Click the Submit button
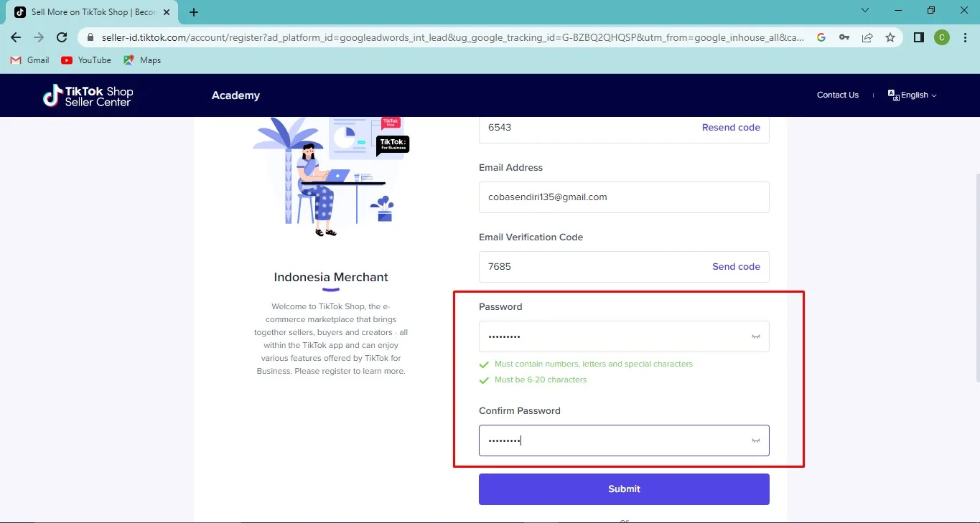980x523 pixels. coord(624,489)
